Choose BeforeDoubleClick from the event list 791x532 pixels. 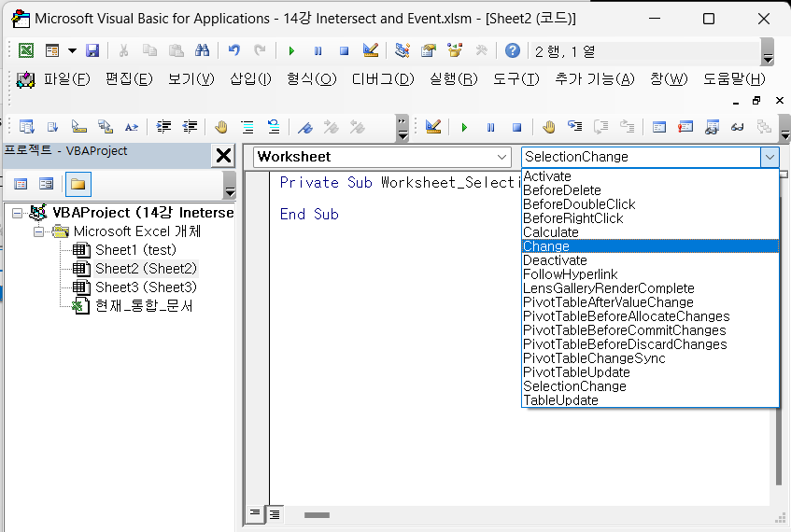pyautogui.click(x=650, y=204)
